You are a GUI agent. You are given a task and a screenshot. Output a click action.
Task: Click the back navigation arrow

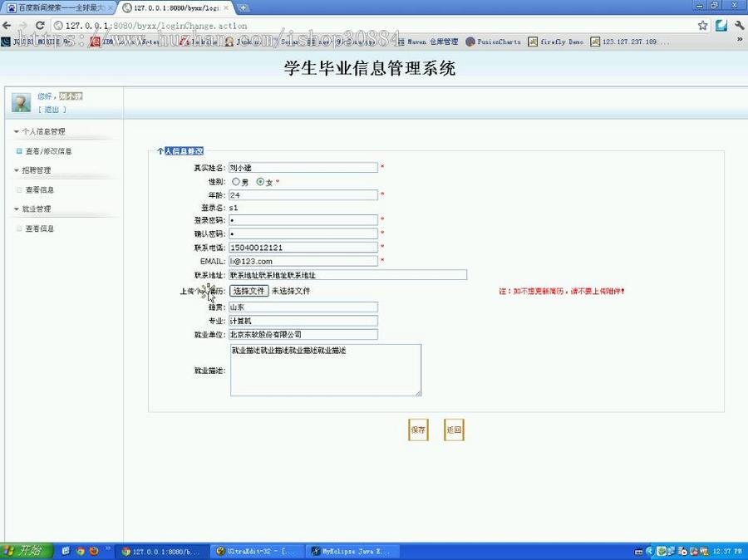[x=8, y=25]
